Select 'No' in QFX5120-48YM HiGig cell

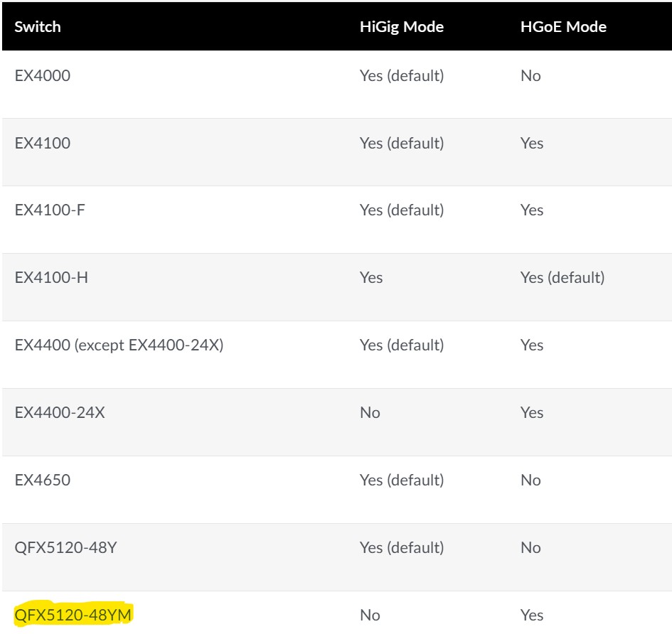pos(370,614)
